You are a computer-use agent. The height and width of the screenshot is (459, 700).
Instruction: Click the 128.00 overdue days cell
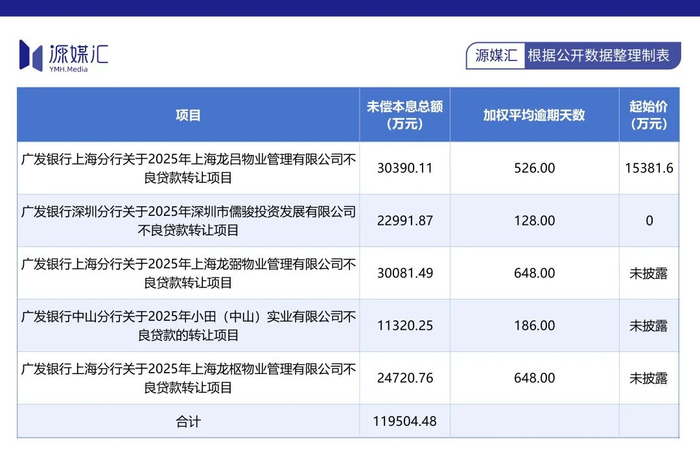[x=533, y=220]
